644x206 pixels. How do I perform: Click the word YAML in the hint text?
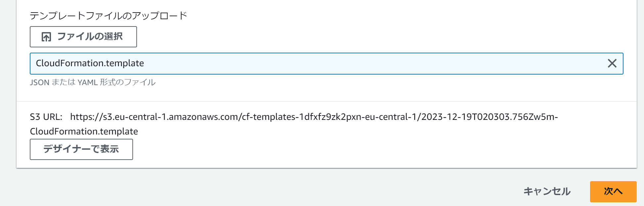tap(87, 82)
